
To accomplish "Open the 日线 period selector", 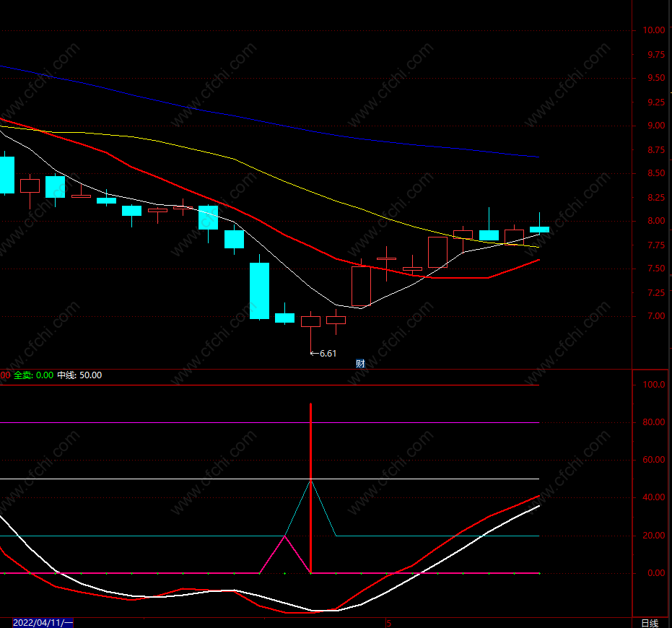I will 650,623.
